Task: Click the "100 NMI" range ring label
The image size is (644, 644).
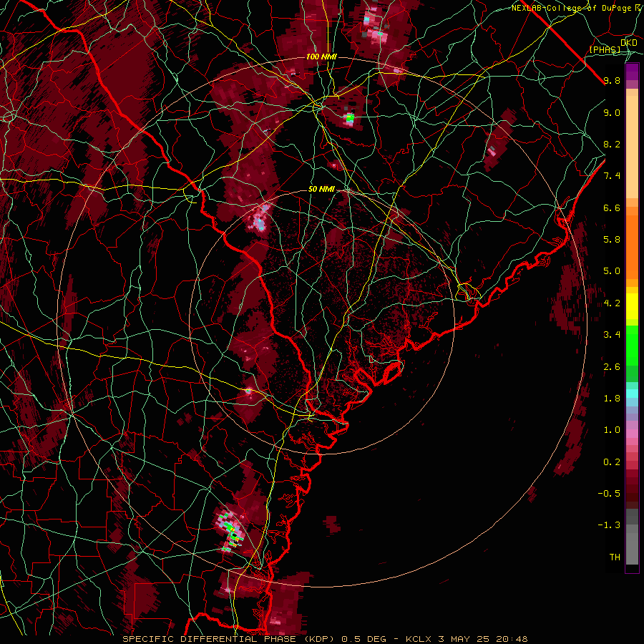Action: pos(321,57)
